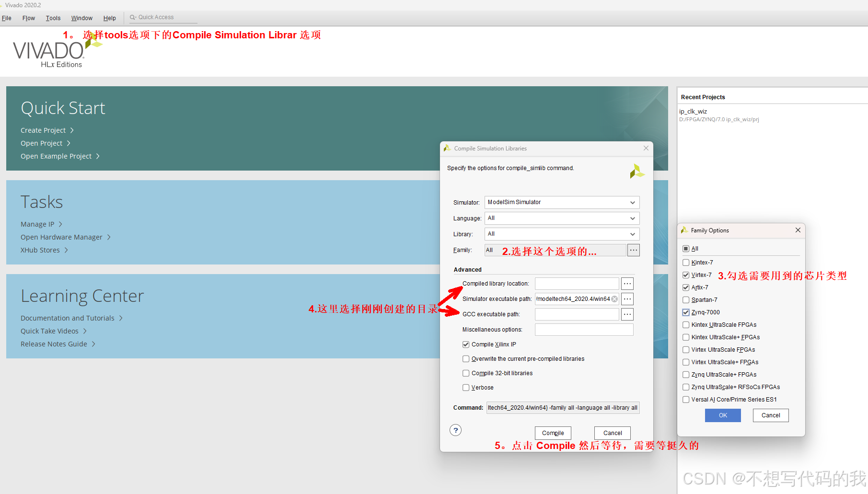Open the Manage IP task
The height and width of the screenshot is (494, 868).
point(41,224)
